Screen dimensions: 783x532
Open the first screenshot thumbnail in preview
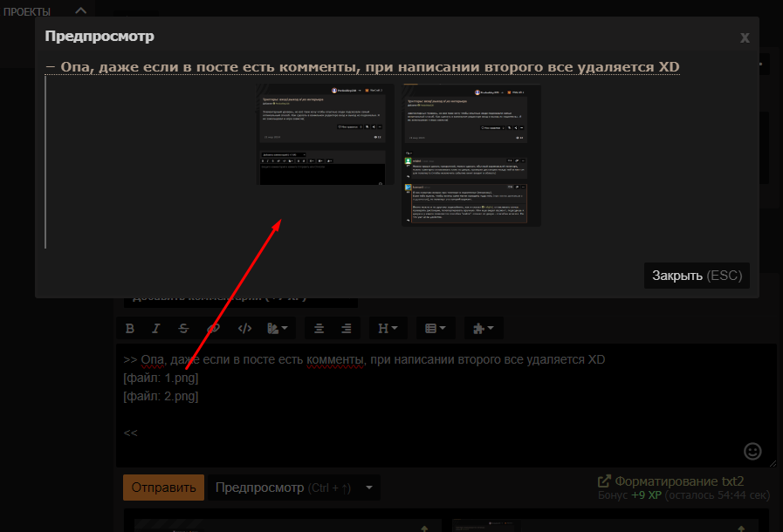coord(325,134)
